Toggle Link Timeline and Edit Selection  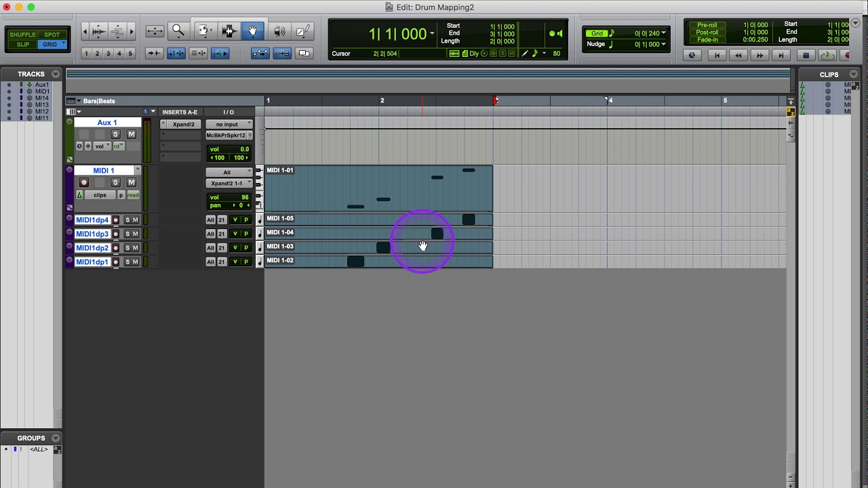click(x=176, y=54)
